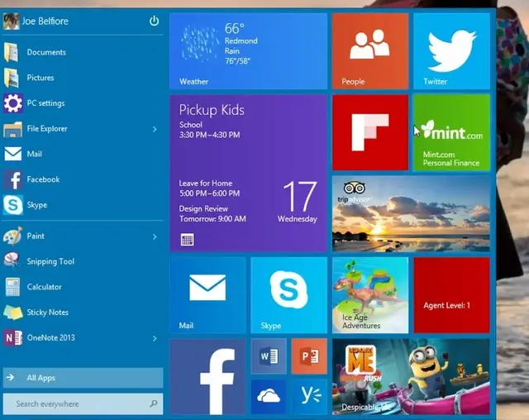The width and height of the screenshot is (529, 420).
Task: Click the search magnifier icon
Action: [x=154, y=403]
